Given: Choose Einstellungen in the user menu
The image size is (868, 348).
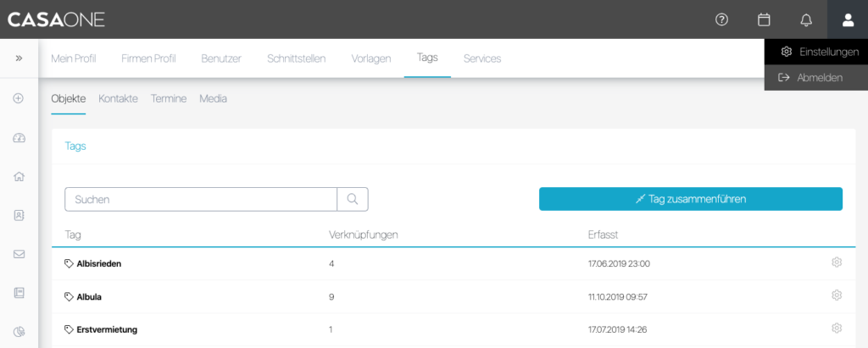Looking at the screenshot, I should click(x=815, y=52).
